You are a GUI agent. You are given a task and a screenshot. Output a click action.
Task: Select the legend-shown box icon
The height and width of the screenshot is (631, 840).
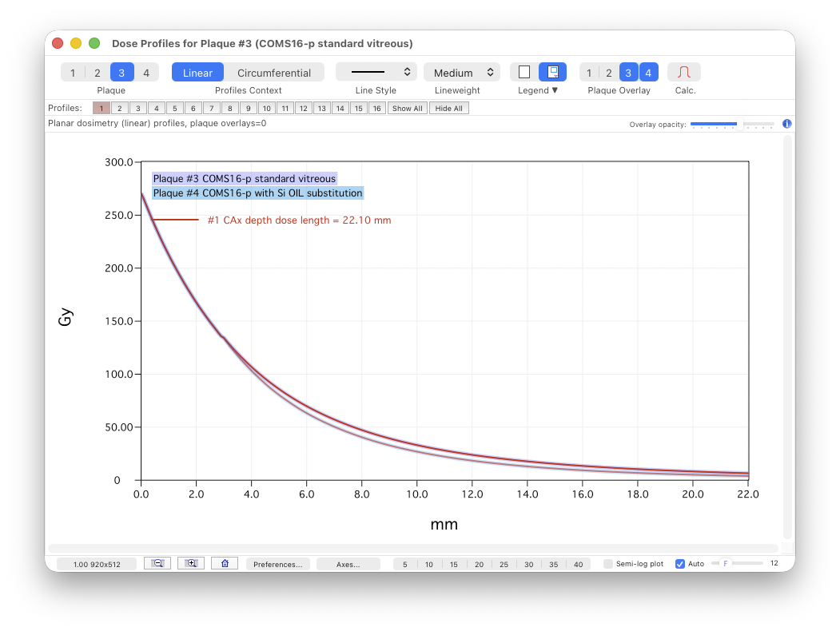[x=552, y=73]
